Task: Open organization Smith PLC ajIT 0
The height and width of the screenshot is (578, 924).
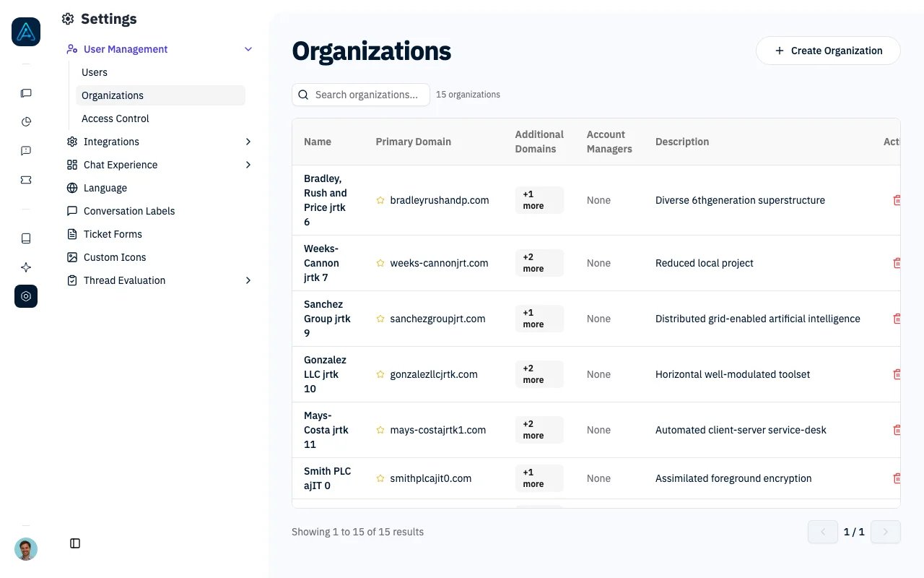Action: pyautogui.click(x=327, y=478)
